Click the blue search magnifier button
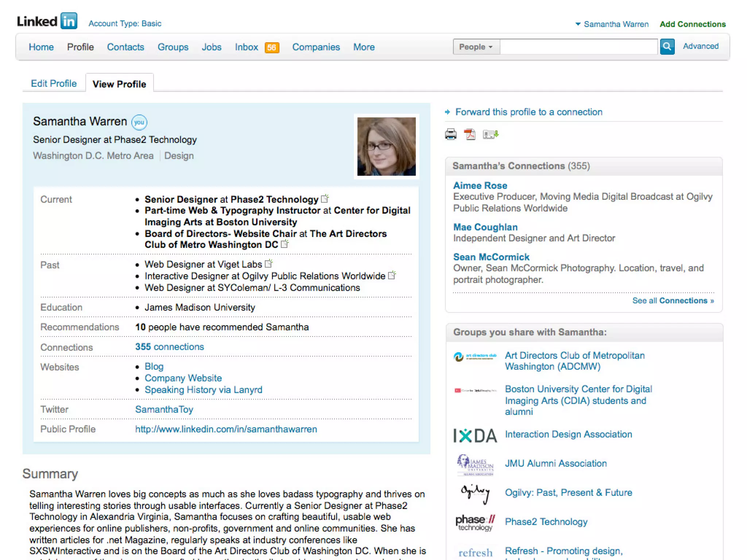This screenshot has width=747, height=560. (x=667, y=47)
